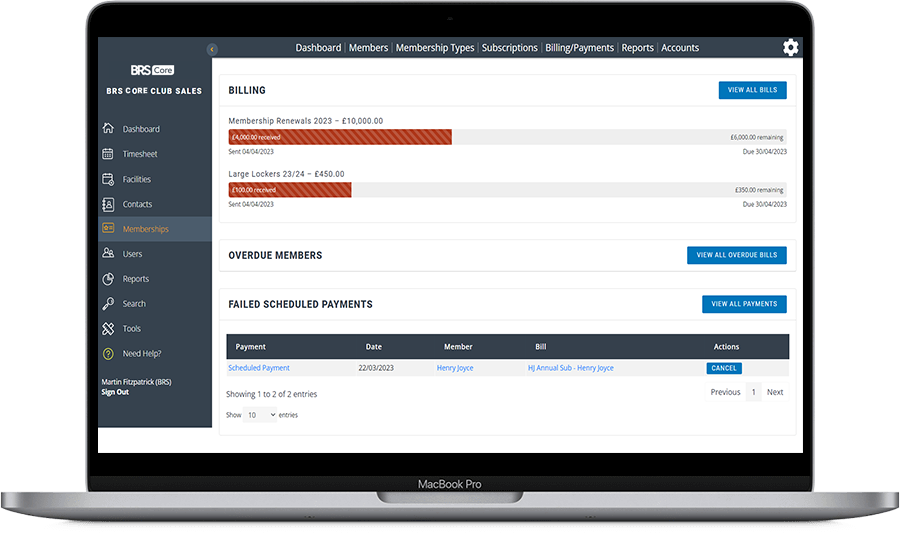900x535 pixels.
Task: Open Search from the sidebar
Action: (134, 304)
